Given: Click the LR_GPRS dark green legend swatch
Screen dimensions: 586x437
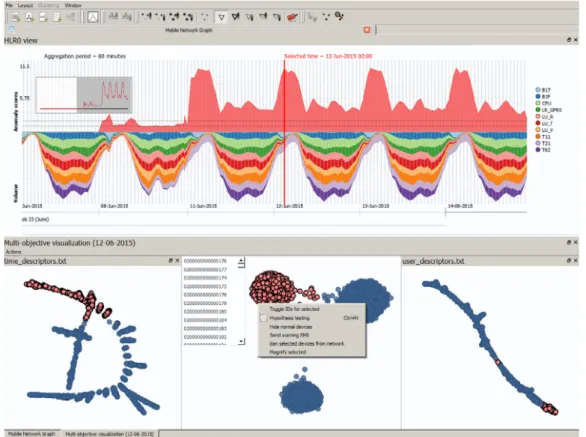Looking at the screenshot, I should tap(538, 110).
